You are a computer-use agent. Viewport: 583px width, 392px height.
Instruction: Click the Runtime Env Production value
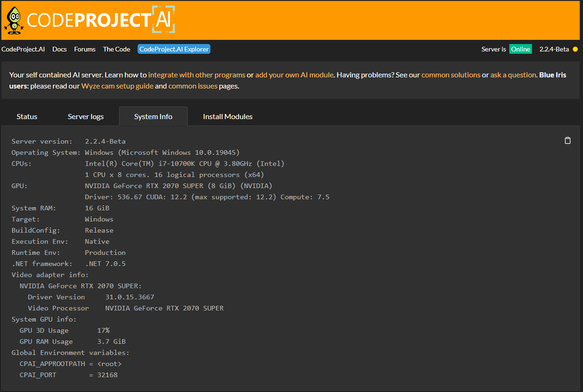click(x=105, y=253)
